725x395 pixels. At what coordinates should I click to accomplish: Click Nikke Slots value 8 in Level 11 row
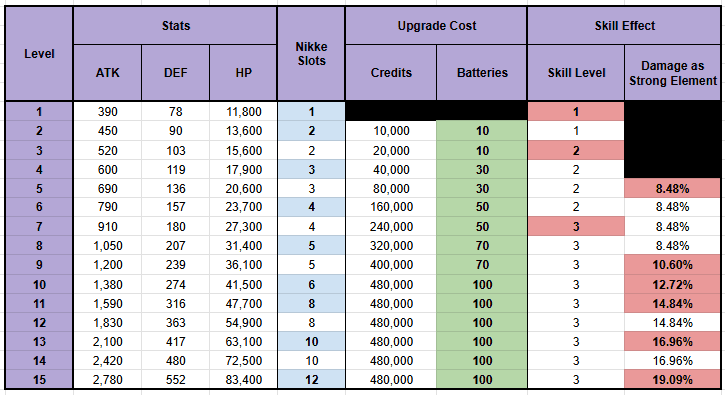point(311,303)
